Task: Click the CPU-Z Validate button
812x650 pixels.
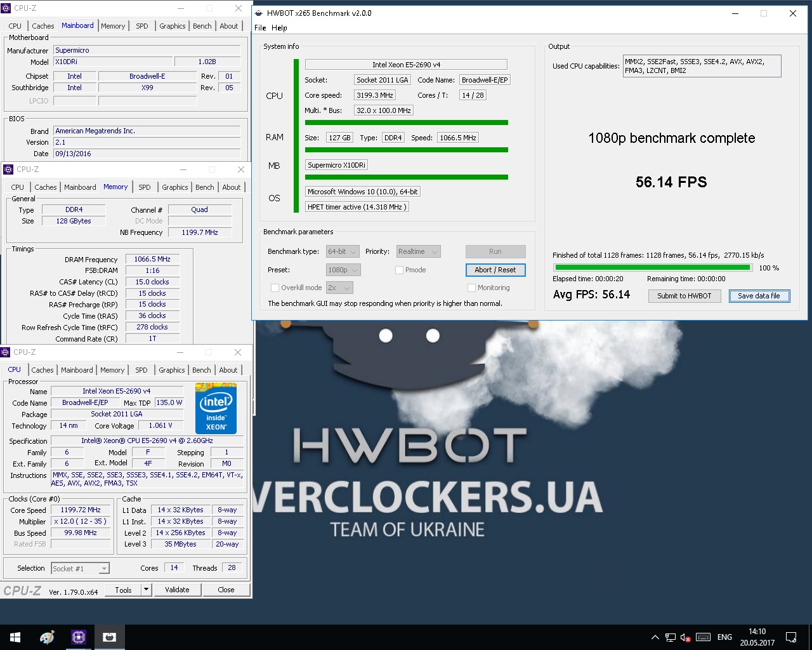Action: 177,590
